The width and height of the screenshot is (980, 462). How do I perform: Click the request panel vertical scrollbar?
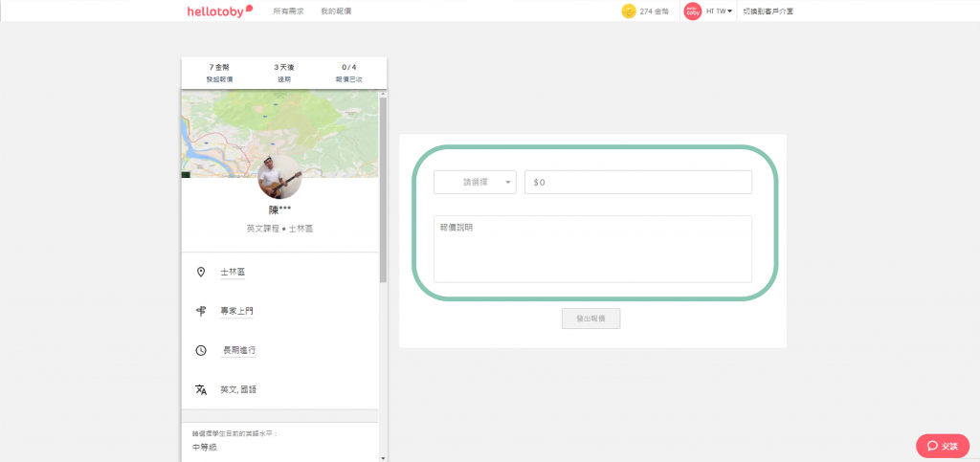pos(383,191)
